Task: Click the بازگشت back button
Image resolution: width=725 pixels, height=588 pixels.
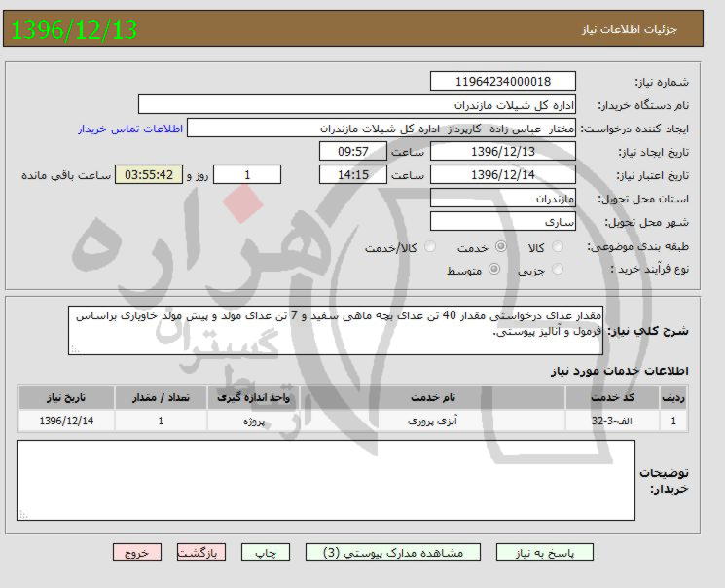Action: coord(200,552)
